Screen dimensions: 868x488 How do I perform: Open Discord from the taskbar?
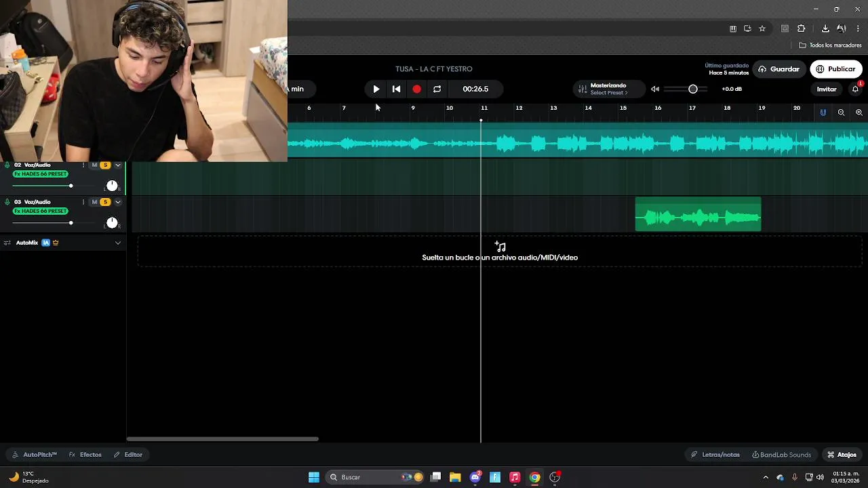(475, 477)
